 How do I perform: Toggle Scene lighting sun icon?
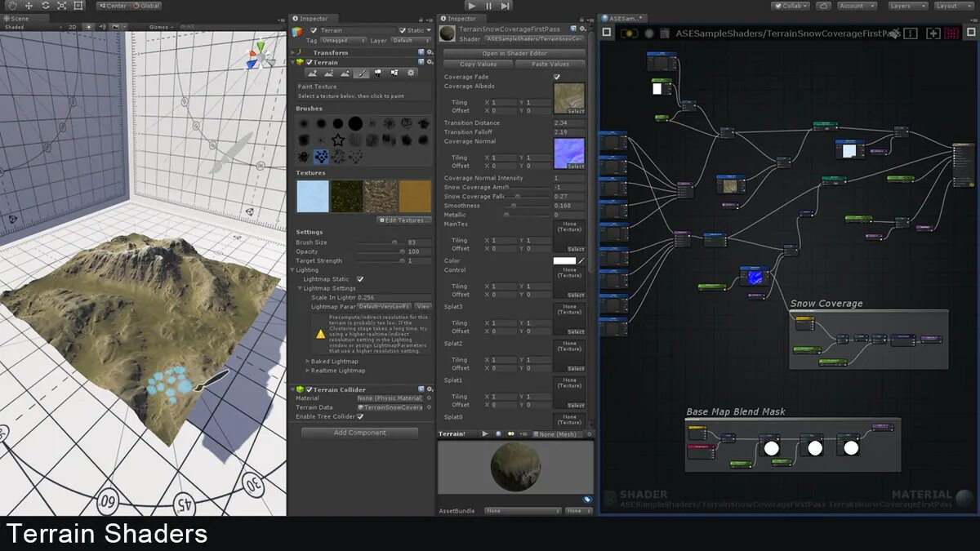[88, 27]
